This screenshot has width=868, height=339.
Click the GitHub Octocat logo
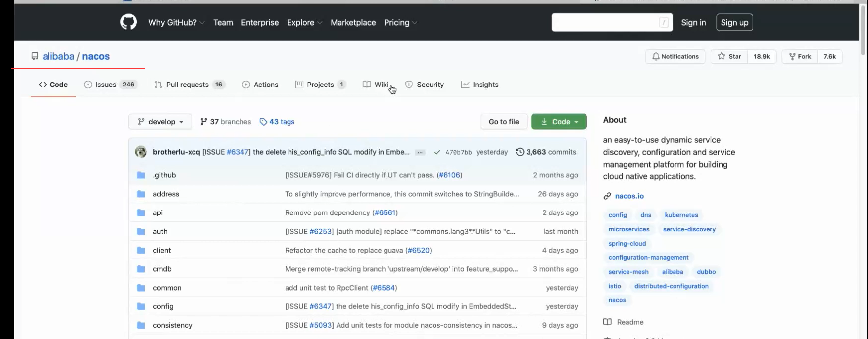click(x=128, y=22)
